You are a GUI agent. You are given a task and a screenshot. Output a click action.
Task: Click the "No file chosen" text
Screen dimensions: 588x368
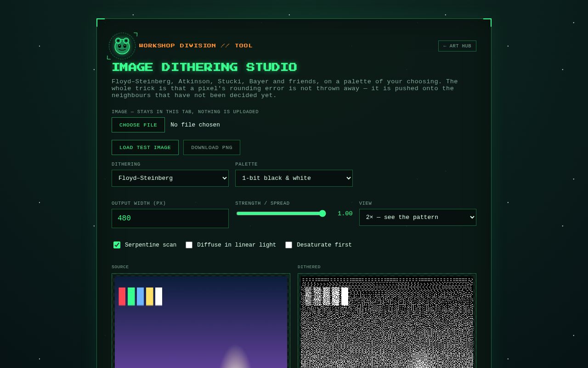coord(195,125)
